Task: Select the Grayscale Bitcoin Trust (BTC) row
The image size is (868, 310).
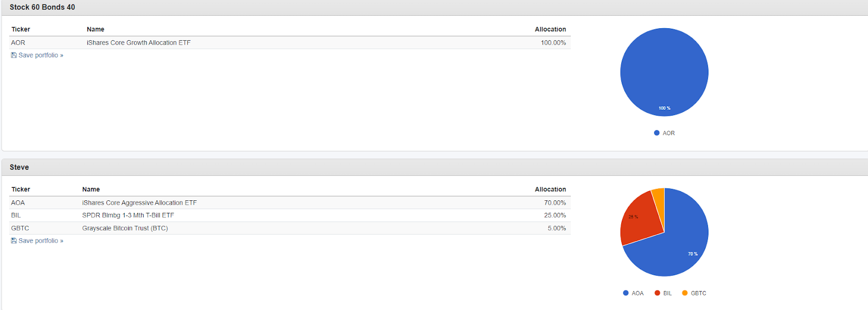Action: [290, 229]
